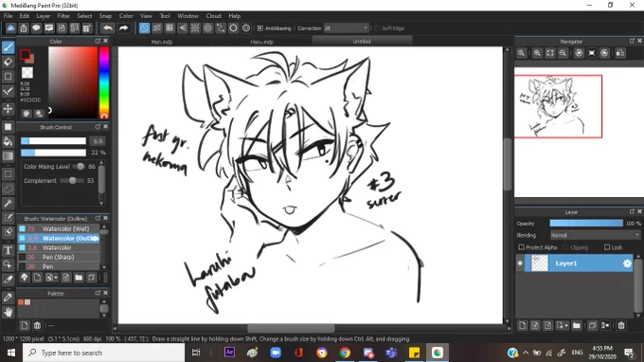Enable the layer Lock checkbox

click(607, 247)
